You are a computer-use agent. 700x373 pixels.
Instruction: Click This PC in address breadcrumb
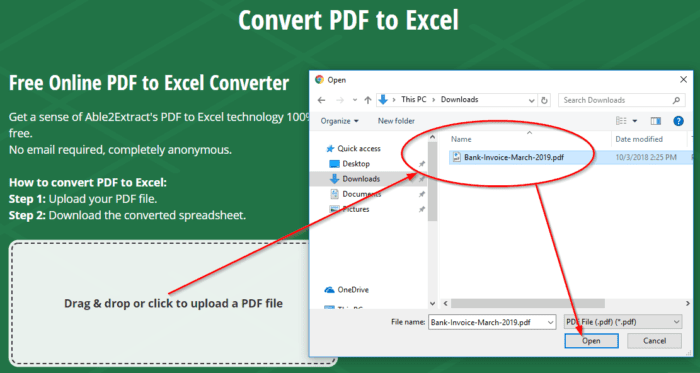(413, 99)
